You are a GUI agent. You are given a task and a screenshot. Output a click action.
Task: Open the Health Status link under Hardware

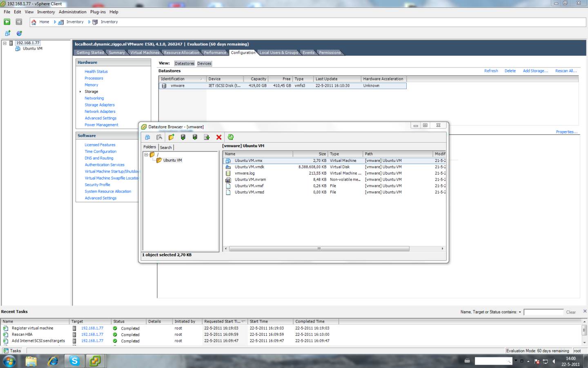click(96, 72)
